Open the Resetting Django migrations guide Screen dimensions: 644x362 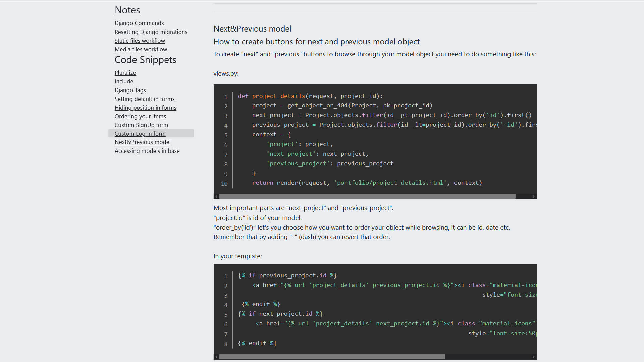[151, 32]
